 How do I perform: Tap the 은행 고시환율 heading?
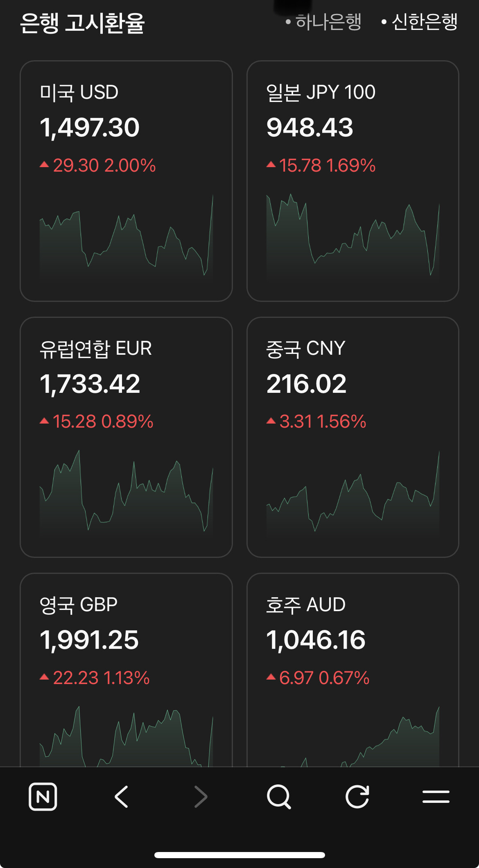(x=82, y=23)
